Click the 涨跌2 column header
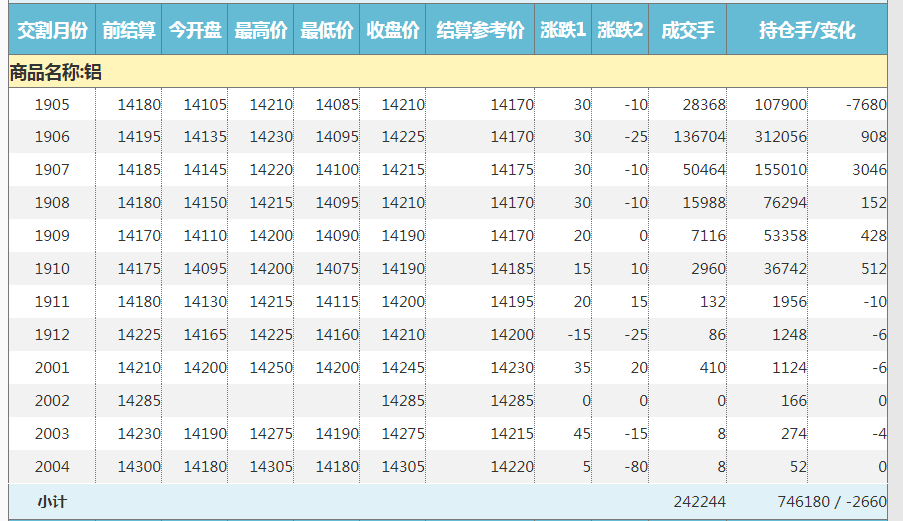The height and width of the screenshot is (521, 903). point(620,31)
